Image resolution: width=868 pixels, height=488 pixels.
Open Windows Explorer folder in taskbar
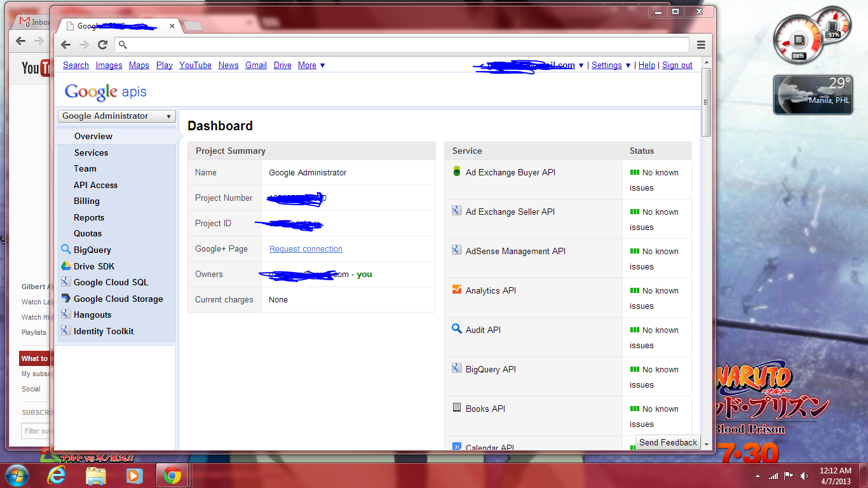click(x=96, y=475)
